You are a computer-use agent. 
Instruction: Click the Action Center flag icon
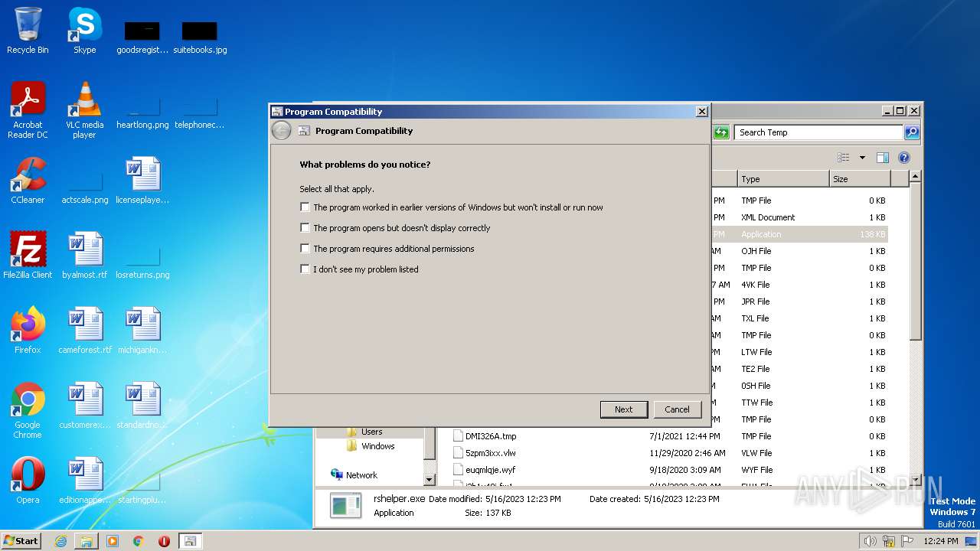907,541
